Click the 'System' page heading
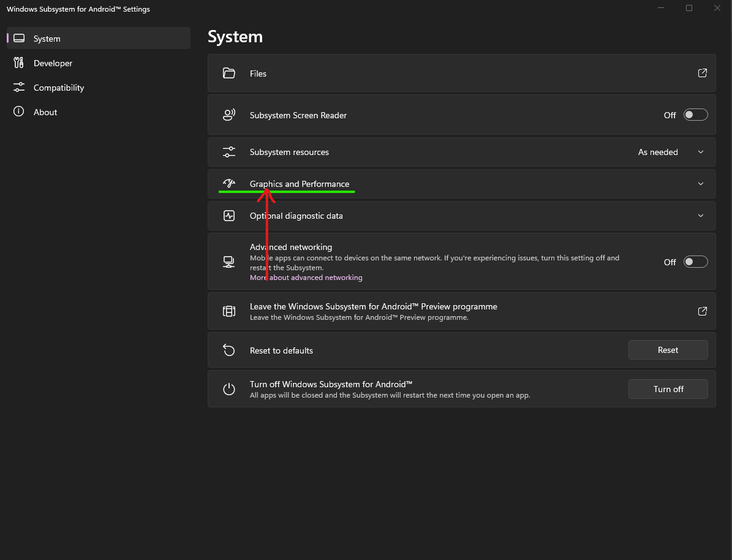Viewport: 732px width, 560px height. pyautogui.click(x=235, y=36)
